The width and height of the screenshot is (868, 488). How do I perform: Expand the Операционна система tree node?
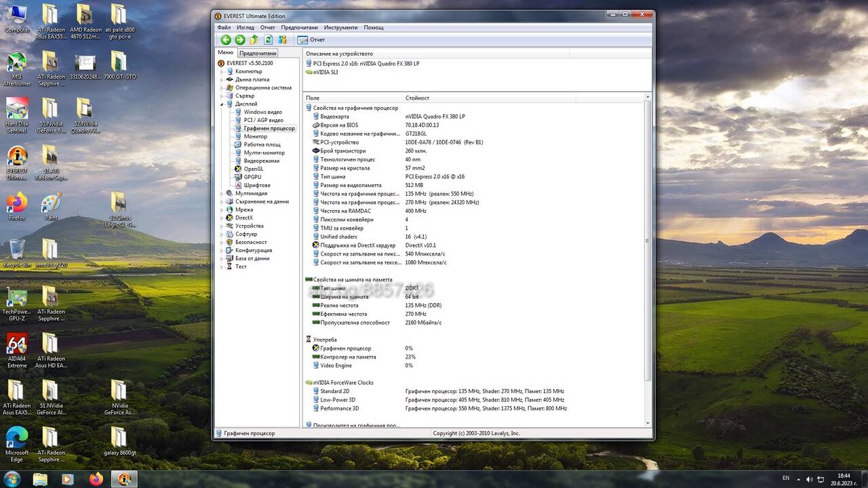pyautogui.click(x=221, y=87)
